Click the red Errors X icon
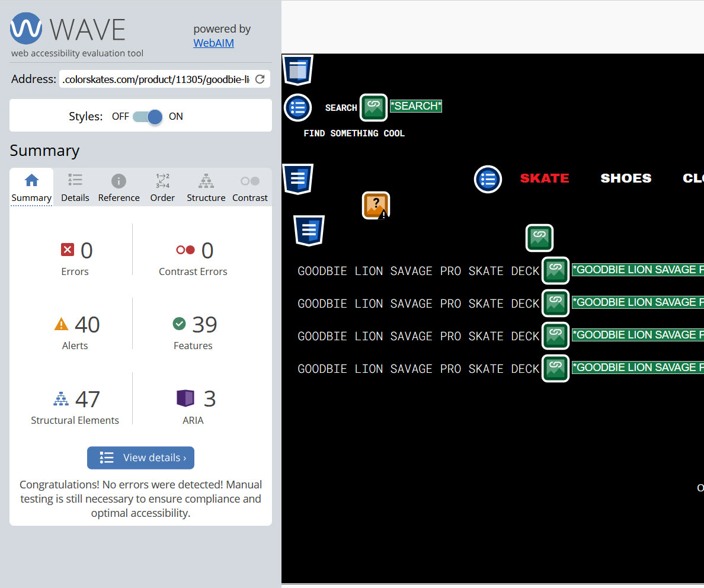Viewport: 704px width, 588px height. click(x=68, y=250)
